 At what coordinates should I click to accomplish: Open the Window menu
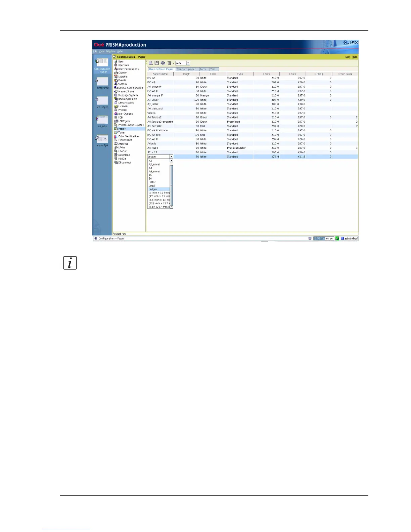pos(111,51)
